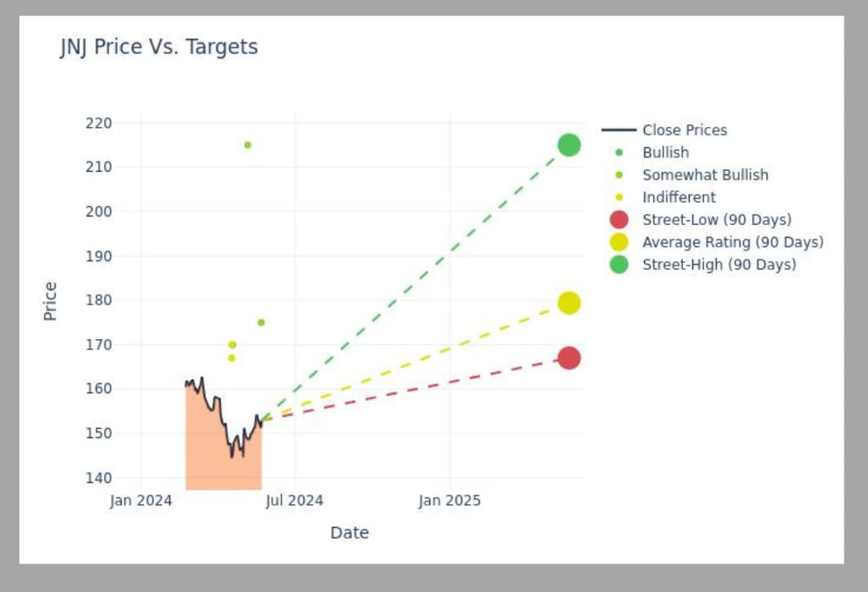
Task: Click the Indifferent dot icon in legend
Action: 619,198
